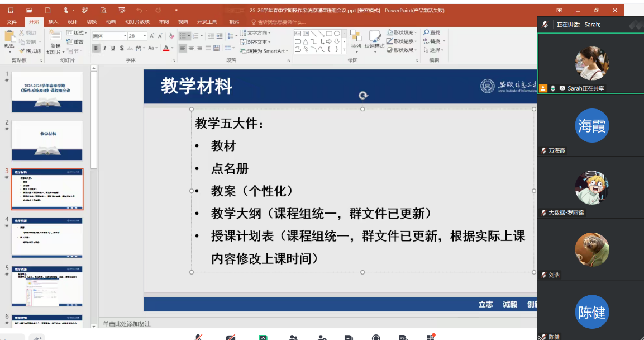Screen dimensions: 644x340
Task: Open the Slide Show (幻灯片放映) tab
Action: (137, 22)
